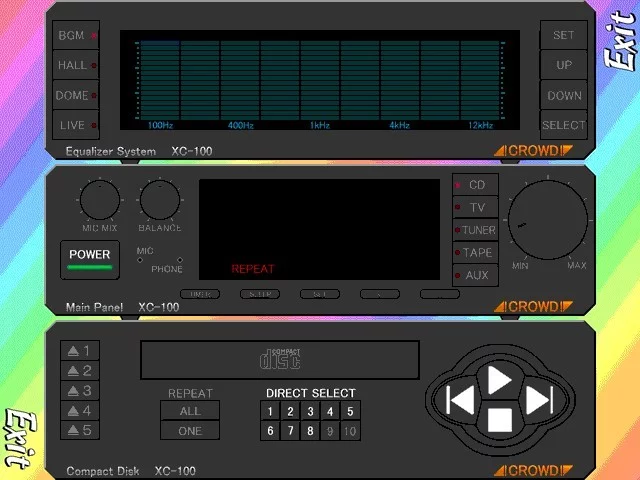640x480 pixels.
Task: Eject disc tray number 3
Action: tap(80, 390)
